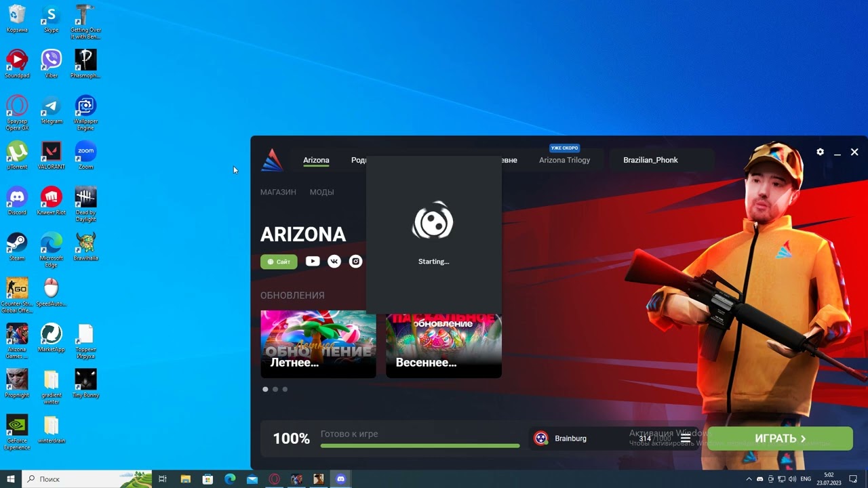Select winterdrain folder on desktop
Image resolution: width=868 pixels, height=488 pixels.
pos(51,428)
